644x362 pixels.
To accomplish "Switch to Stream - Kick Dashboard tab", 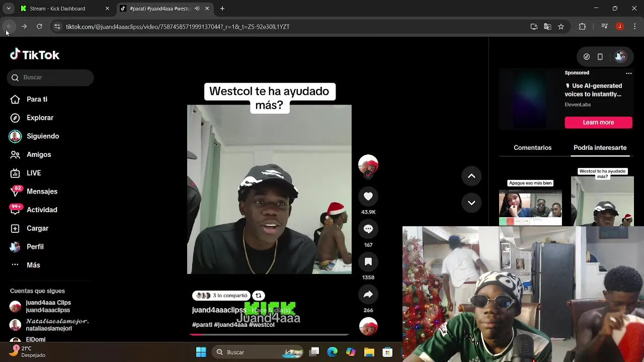I will tap(64, 9).
